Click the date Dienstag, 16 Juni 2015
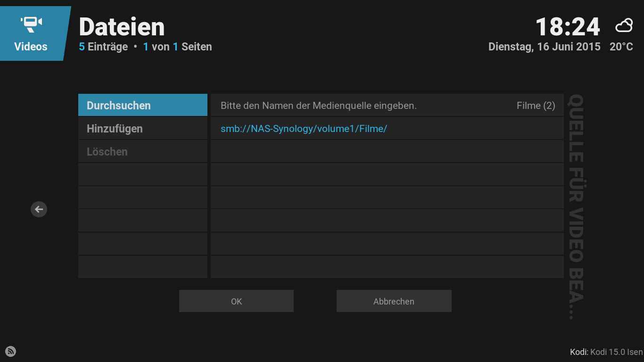 click(x=545, y=47)
